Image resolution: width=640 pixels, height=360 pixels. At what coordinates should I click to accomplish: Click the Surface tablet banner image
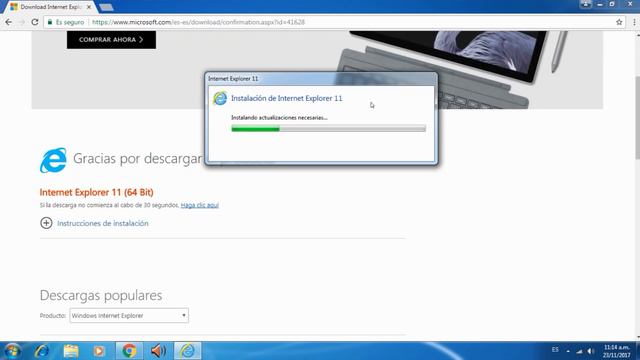click(x=453, y=69)
